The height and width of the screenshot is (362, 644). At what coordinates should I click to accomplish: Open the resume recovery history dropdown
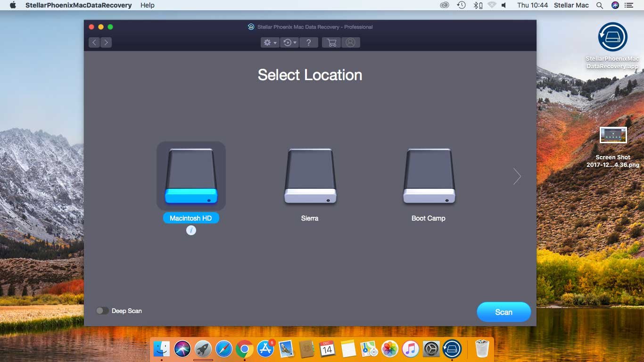(289, 42)
